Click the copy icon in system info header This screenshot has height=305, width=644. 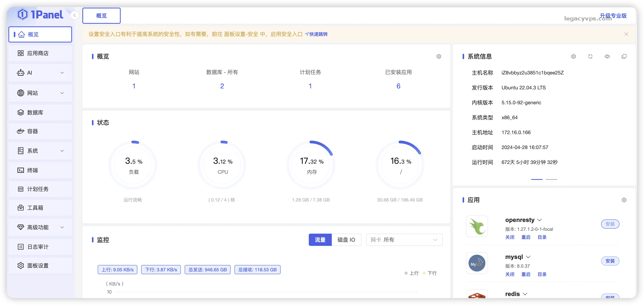(624, 56)
